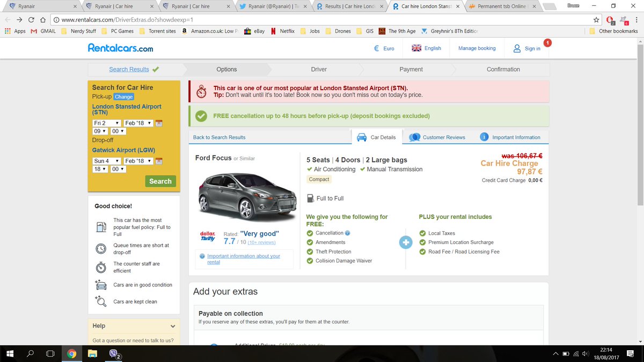644x362 pixels.
Task: Click the Chrome bookmark star icon
Action: pyautogui.click(x=596, y=19)
